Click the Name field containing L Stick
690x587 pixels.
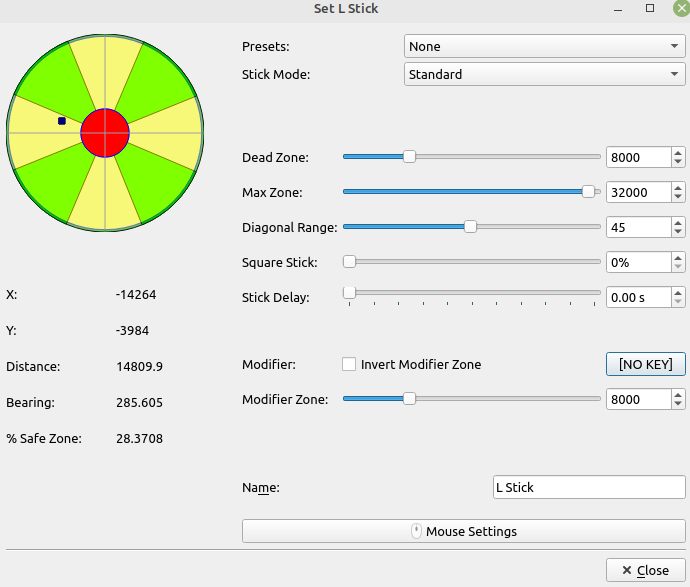click(589, 487)
